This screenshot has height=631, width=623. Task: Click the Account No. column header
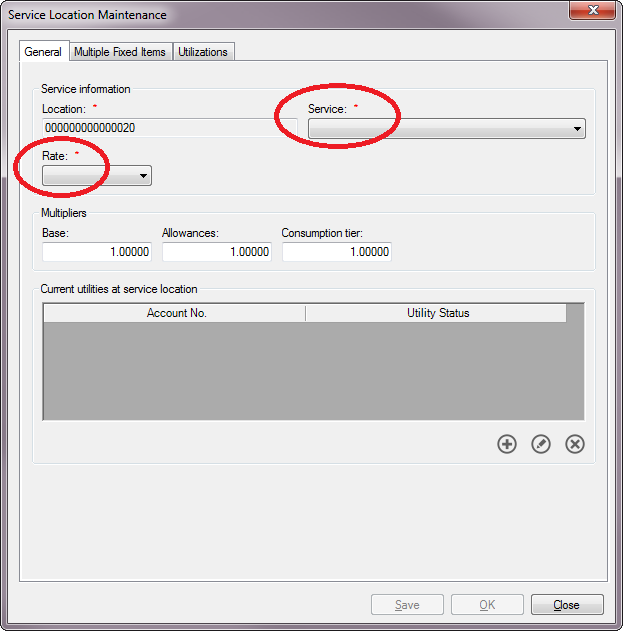pos(175,313)
